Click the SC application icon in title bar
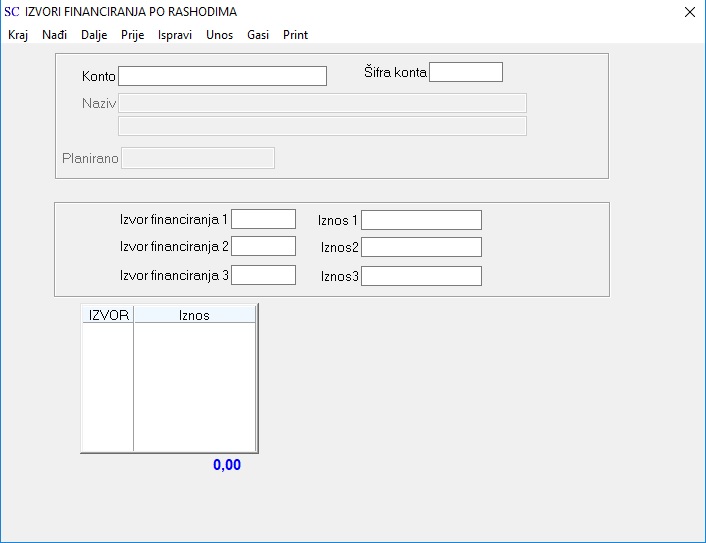Image resolution: width=706 pixels, height=543 pixels. [12, 12]
